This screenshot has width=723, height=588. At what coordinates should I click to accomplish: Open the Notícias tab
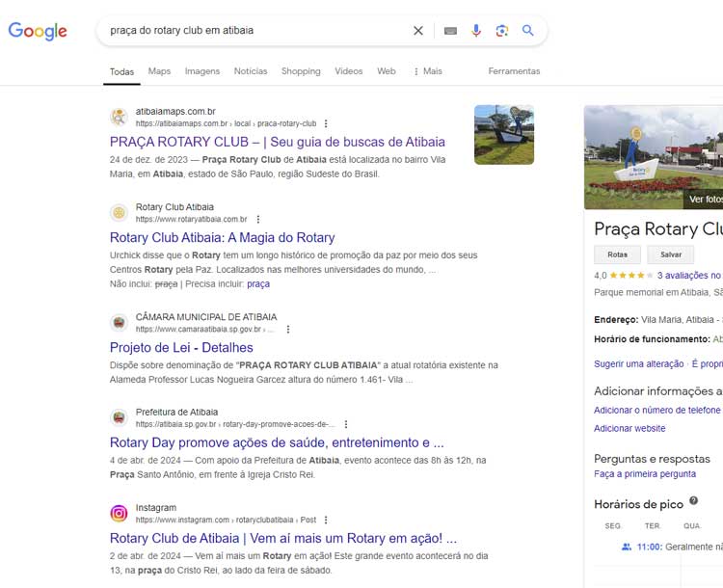tap(251, 71)
